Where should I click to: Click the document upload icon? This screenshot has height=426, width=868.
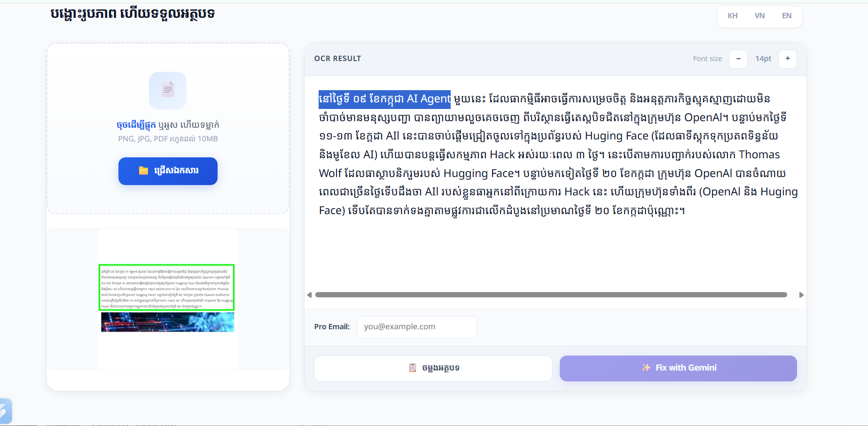(x=168, y=90)
